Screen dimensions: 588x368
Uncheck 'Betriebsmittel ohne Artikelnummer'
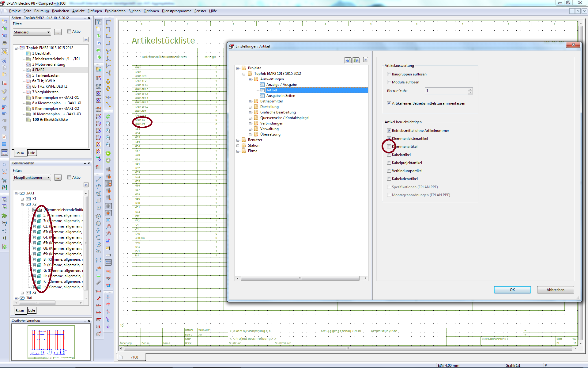389,131
